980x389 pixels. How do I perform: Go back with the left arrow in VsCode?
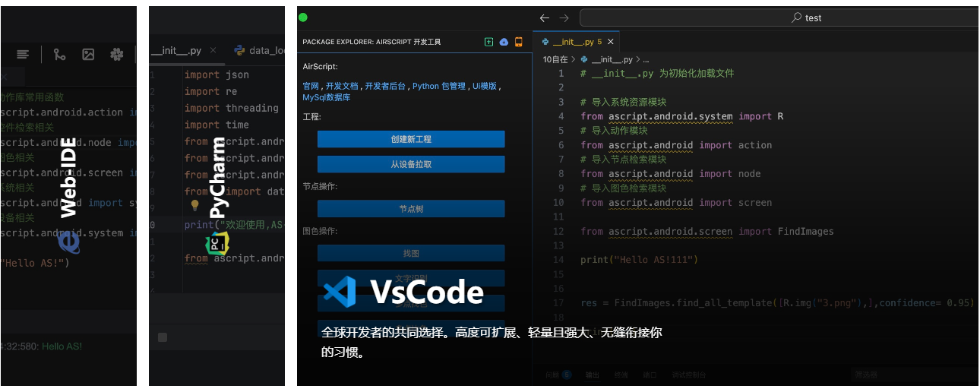click(544, 17)
